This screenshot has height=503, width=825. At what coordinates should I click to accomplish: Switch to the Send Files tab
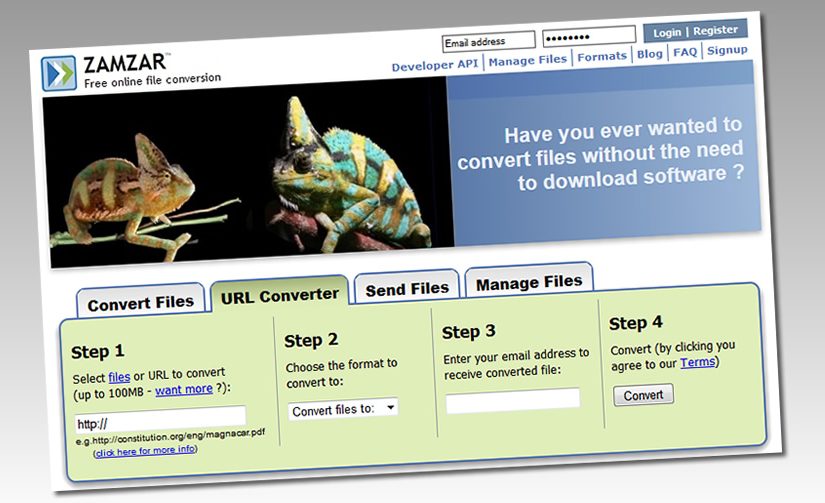point(407,288)
